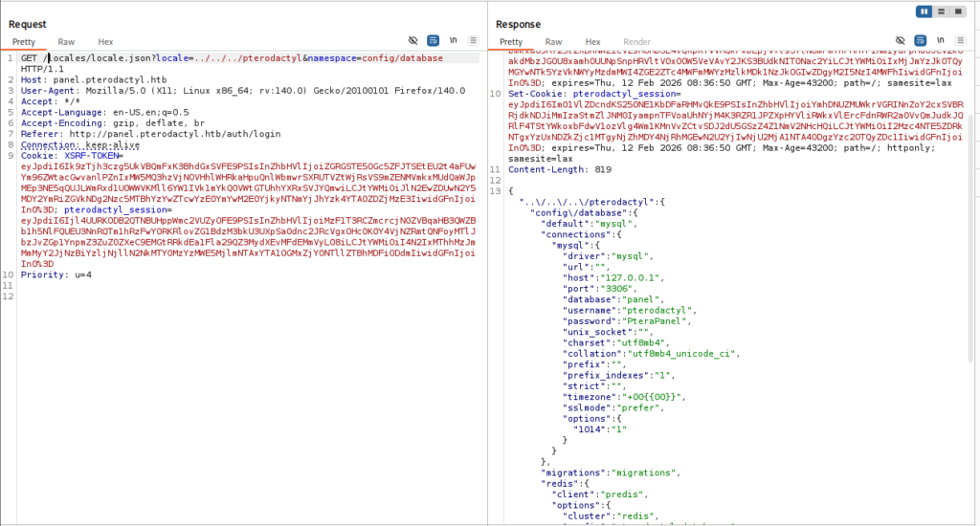Image resolution: width=980 pixels, height=526 pixels.
Task: Open the Response Raw tab
Action: (553, 42)
